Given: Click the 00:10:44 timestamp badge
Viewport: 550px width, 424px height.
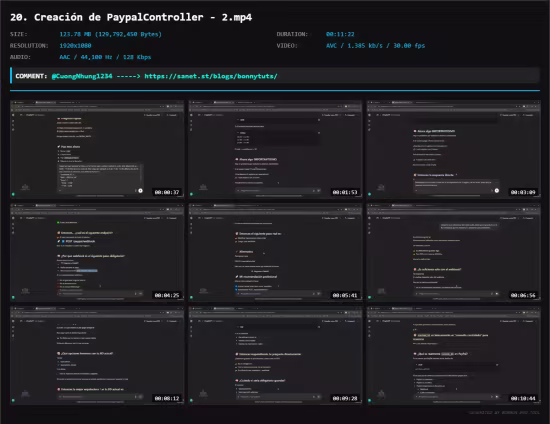Looking at the screenshot, I should pos(523,398).
